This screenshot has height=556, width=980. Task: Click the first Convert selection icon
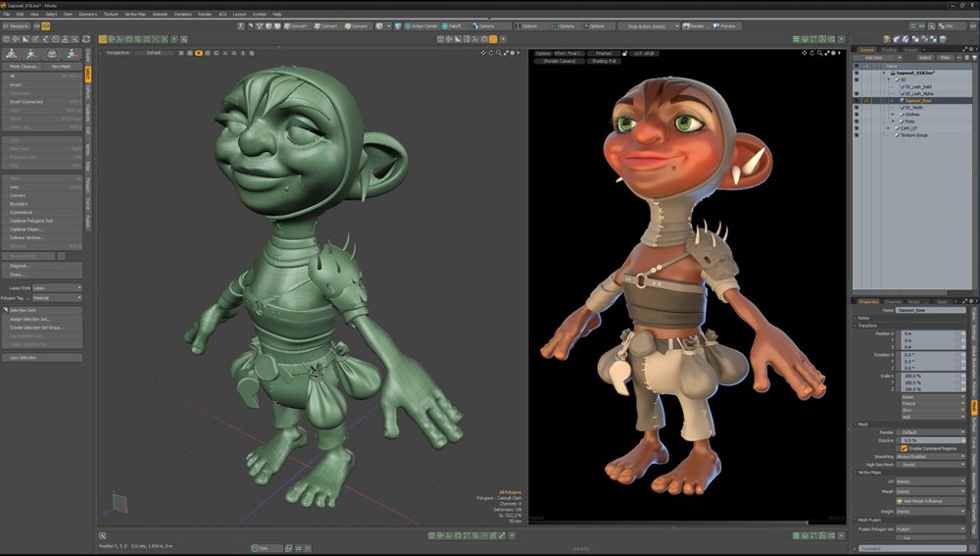296,26
